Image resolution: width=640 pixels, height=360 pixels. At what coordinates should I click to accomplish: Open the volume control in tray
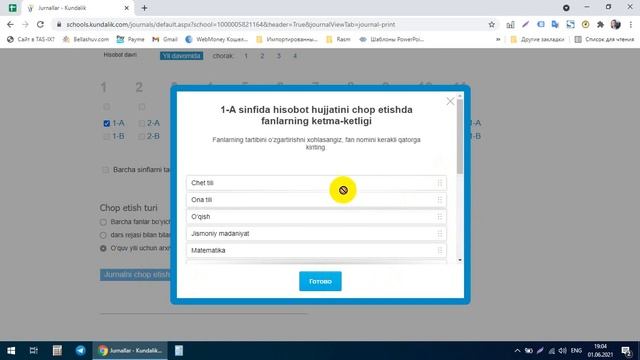(563, 351)
